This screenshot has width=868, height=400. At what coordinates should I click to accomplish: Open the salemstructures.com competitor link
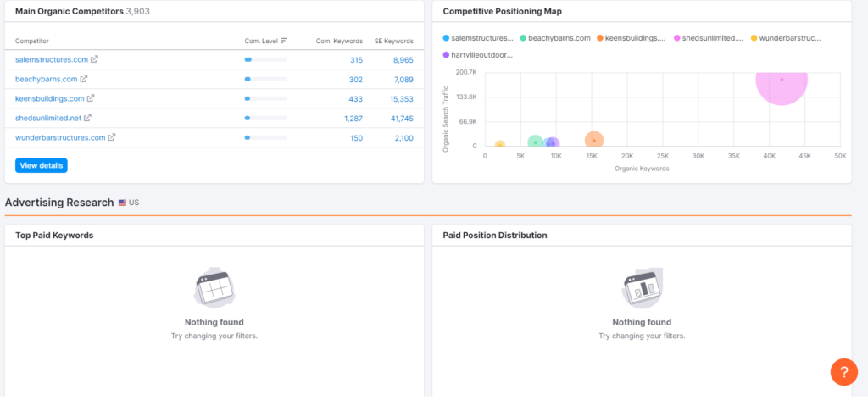pos(52,59)
